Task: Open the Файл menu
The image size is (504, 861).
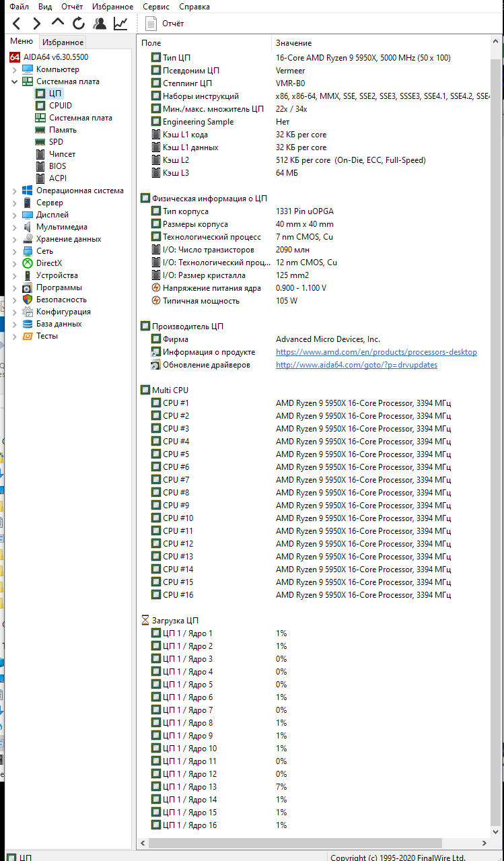Action: point(20,7)
